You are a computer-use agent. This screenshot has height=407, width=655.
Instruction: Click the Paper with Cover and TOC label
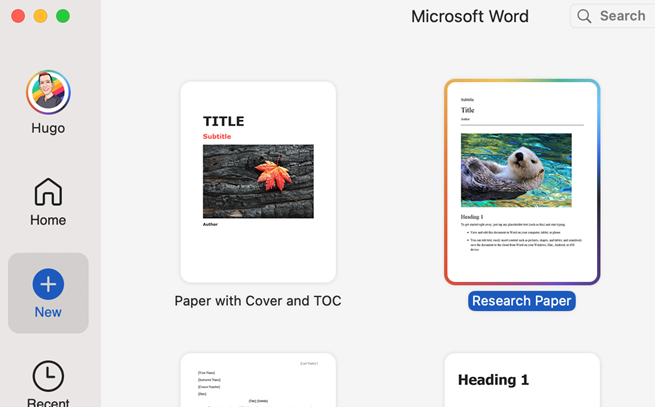click(258, 301)
